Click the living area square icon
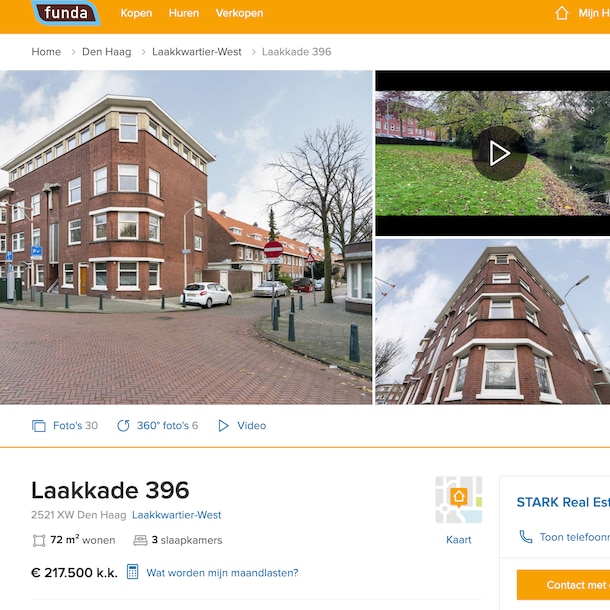610x610 pixels. 39,540
